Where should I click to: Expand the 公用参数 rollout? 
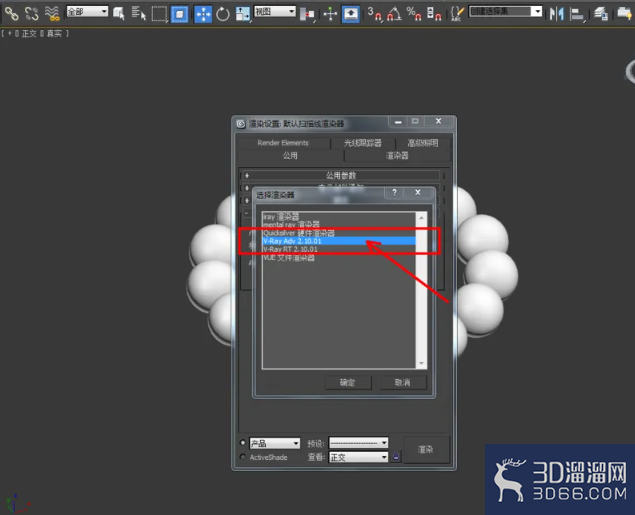tap(341, 175)
